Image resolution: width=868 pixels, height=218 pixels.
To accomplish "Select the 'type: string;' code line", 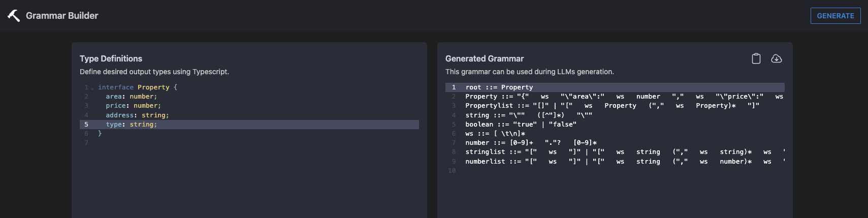I will pos(249,124).
